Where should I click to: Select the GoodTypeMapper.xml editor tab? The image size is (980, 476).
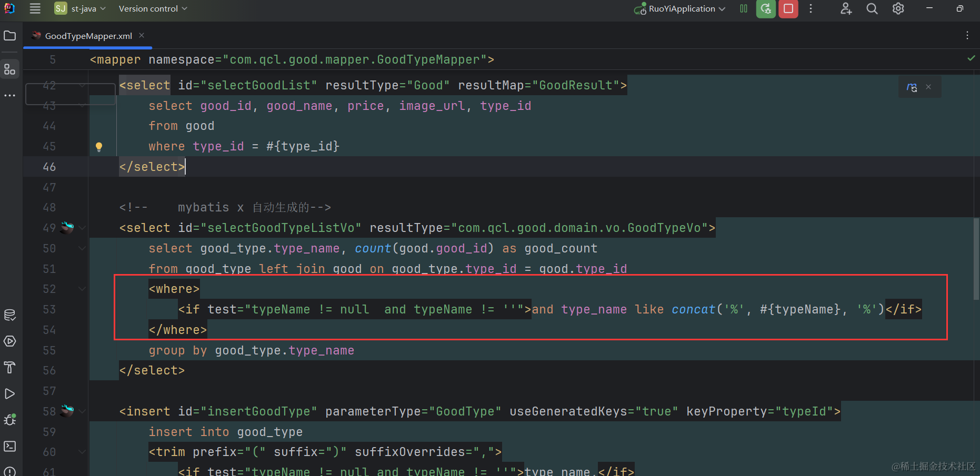[x=88, y=36]
